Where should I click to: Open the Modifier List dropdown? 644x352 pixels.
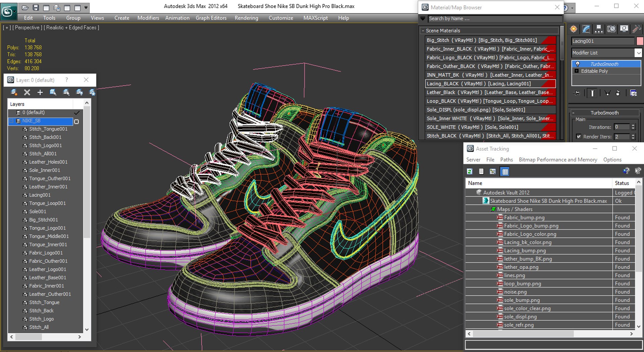tap(638, 53)
